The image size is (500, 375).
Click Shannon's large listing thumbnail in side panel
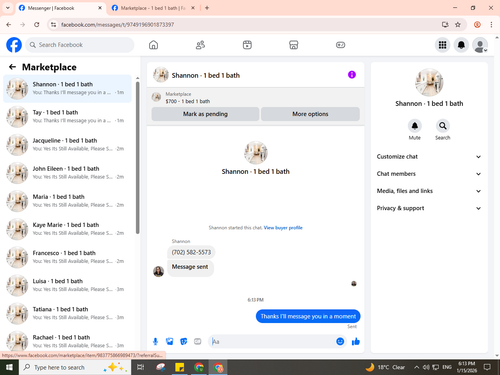[x=429, y=83]
